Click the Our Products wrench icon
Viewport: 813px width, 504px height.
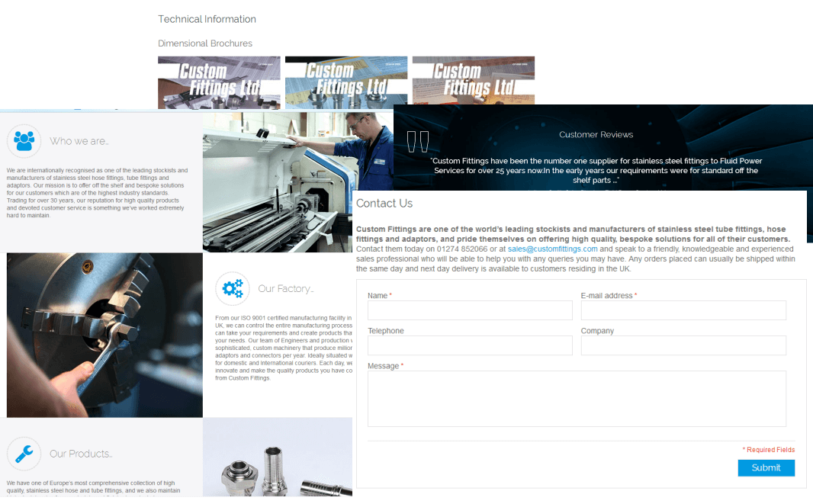[24, 454]
